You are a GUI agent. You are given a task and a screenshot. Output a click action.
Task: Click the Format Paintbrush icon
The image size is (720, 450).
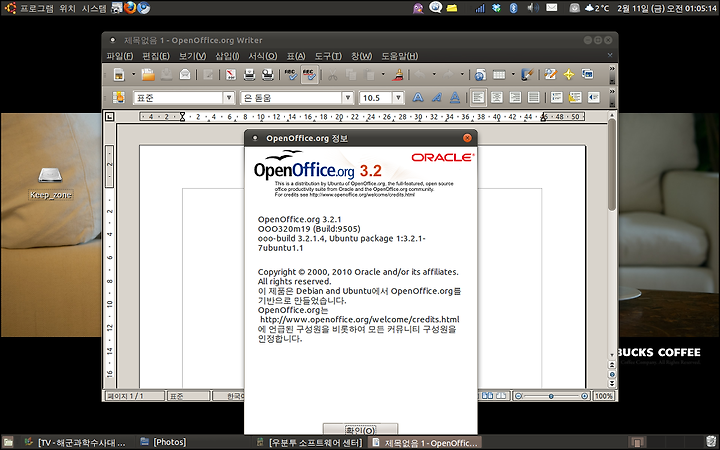398,74
